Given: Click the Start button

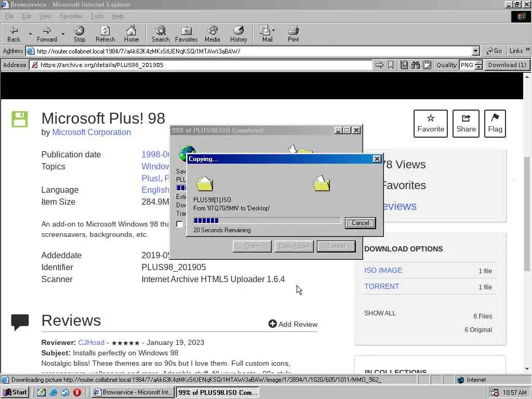Looking at the screenshot, I should click(15, 392).
